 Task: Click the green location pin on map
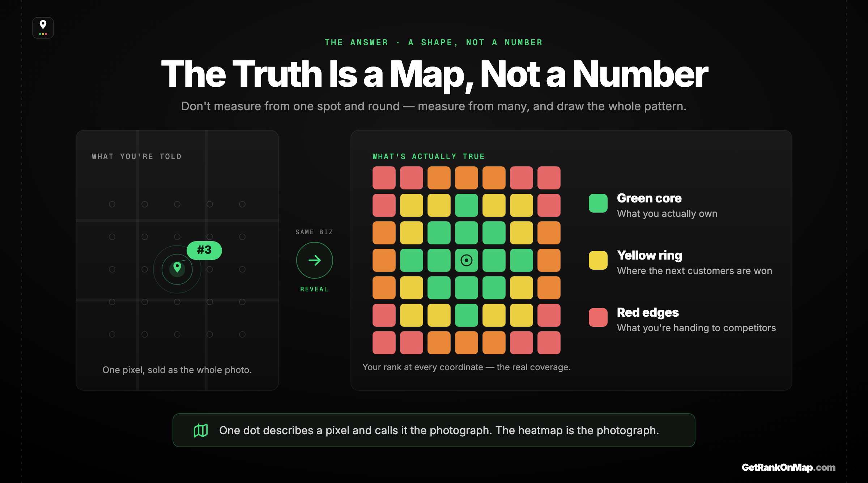click(177, 268)
